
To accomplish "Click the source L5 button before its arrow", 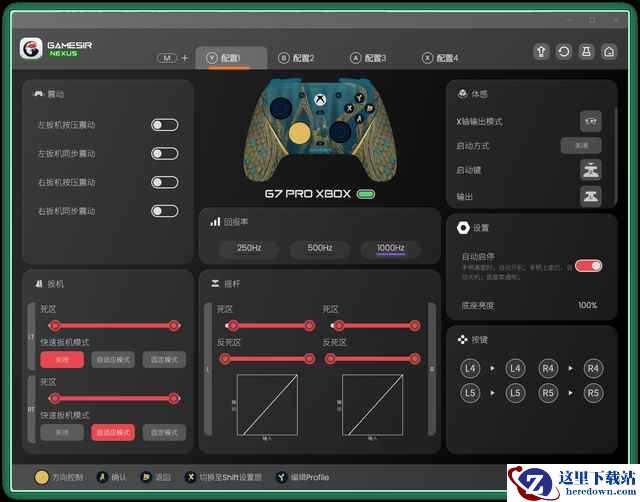I will click(470, 393).
